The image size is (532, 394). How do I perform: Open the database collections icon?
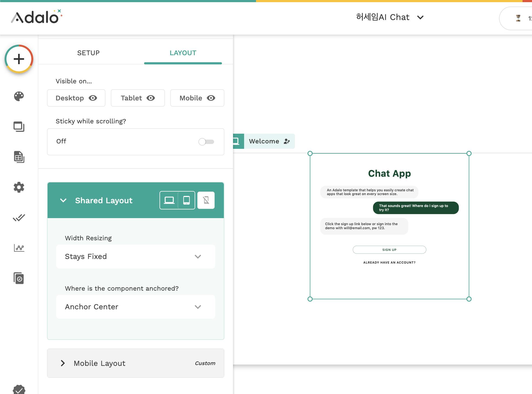coord(19,157)
